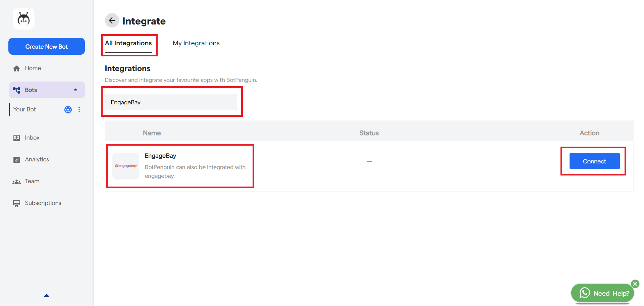Go back using the arrow icon
This screenshot has width=644, height=306.
click(112, 20)
